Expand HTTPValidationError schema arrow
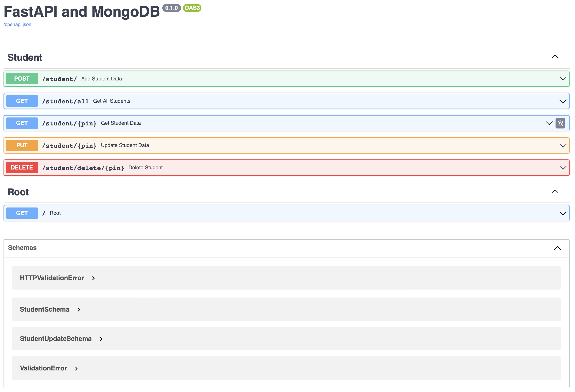This screenshot has height=392, width=575. [93, 278]
